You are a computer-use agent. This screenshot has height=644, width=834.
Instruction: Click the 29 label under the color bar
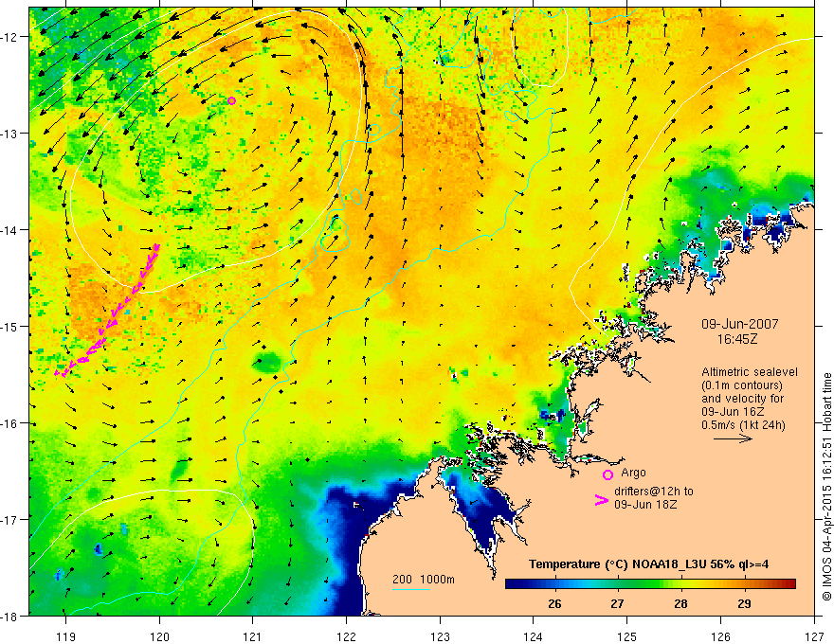click(x=744, y=603)
